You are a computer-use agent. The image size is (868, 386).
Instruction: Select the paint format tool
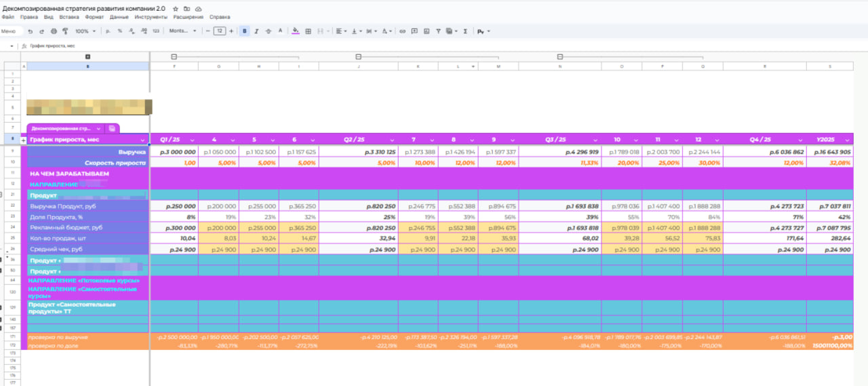pos(65,31)
